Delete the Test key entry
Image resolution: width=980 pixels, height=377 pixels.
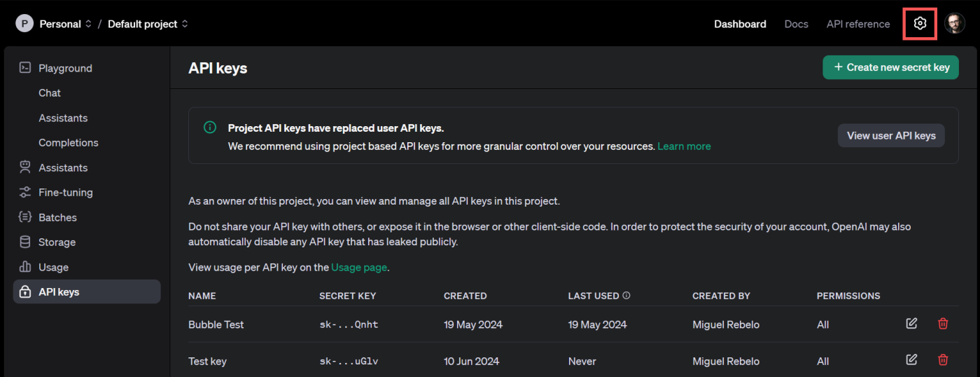pyautogui.click(x=943, y=360)
